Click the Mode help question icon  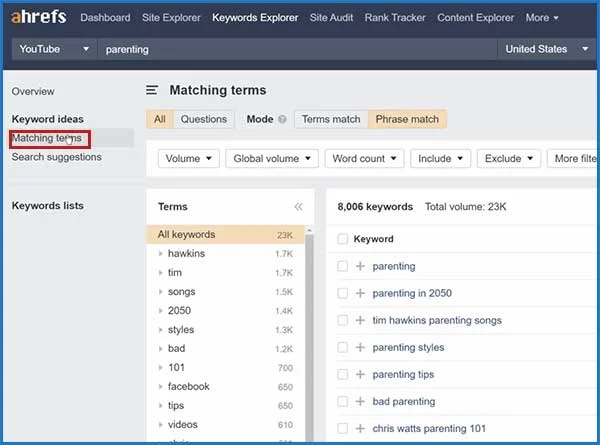(x=282, y=119)
